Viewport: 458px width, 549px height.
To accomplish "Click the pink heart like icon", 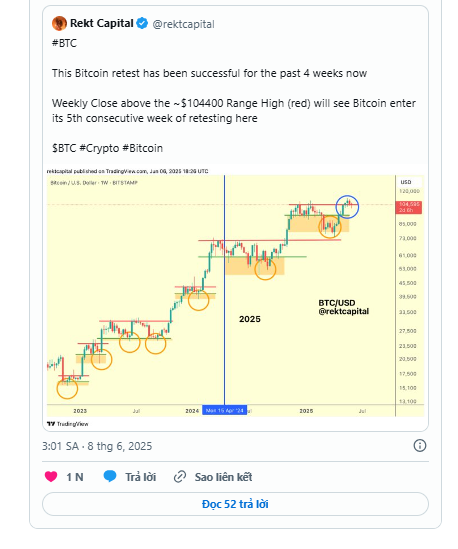I will (51, 477).
